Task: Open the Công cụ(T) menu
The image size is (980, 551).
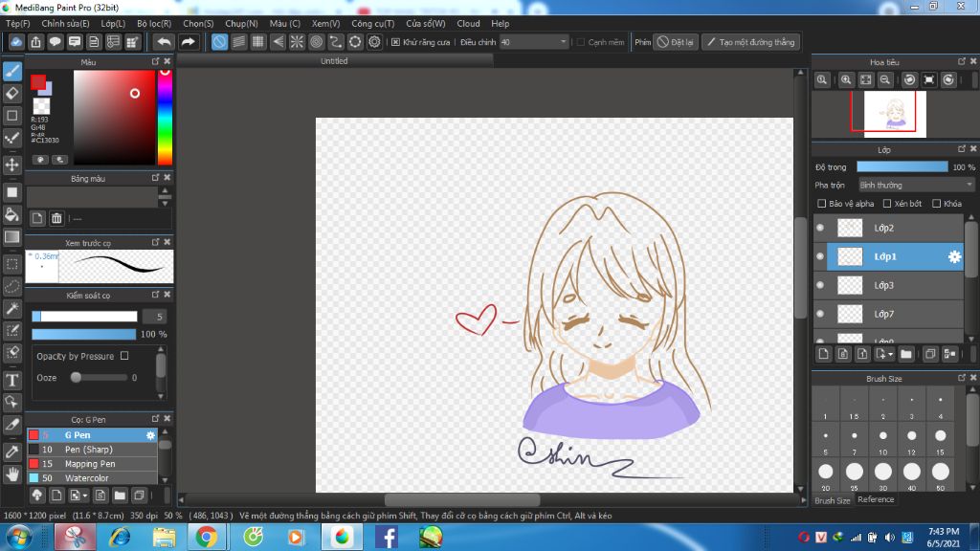Action: [x=373, y=24]
